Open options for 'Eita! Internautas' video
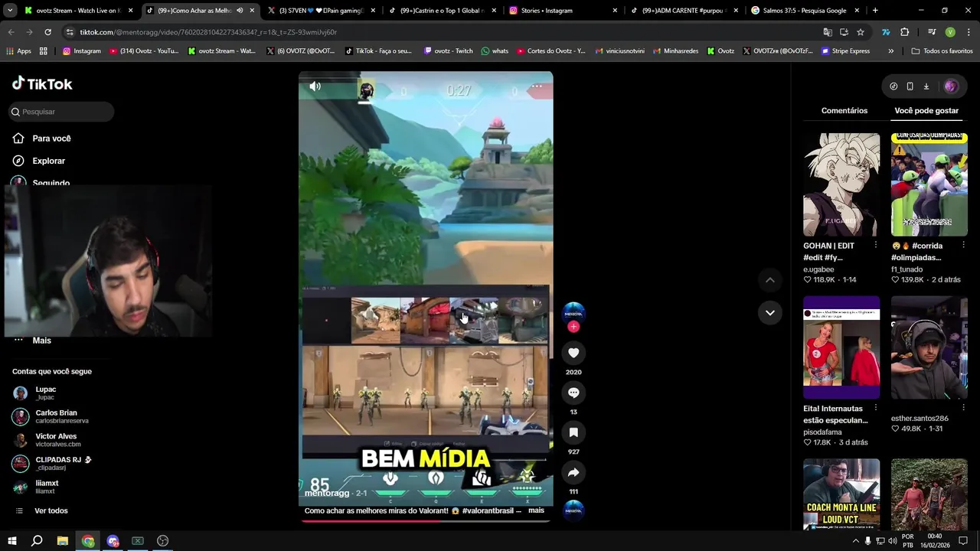 pyautogui.click(x=875, y=409)
